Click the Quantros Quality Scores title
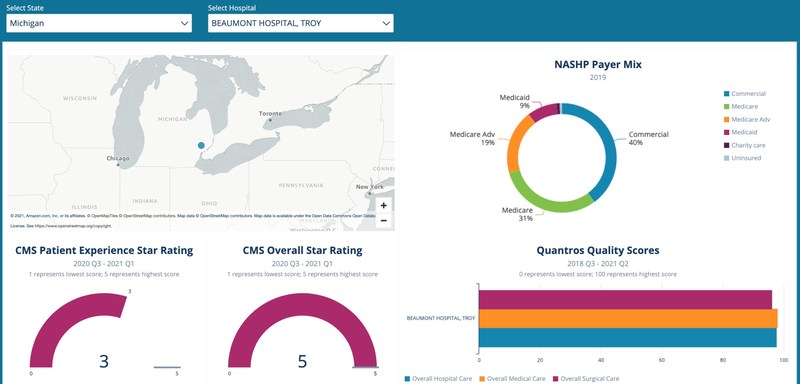Viewport: 800px width, 384px height. [x=598, y=250]
